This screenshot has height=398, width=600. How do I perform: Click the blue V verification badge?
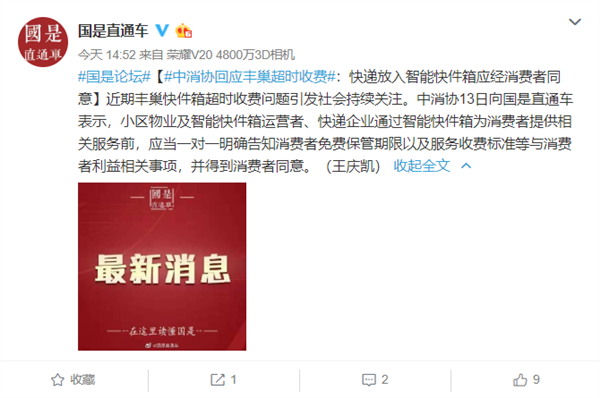162,31
